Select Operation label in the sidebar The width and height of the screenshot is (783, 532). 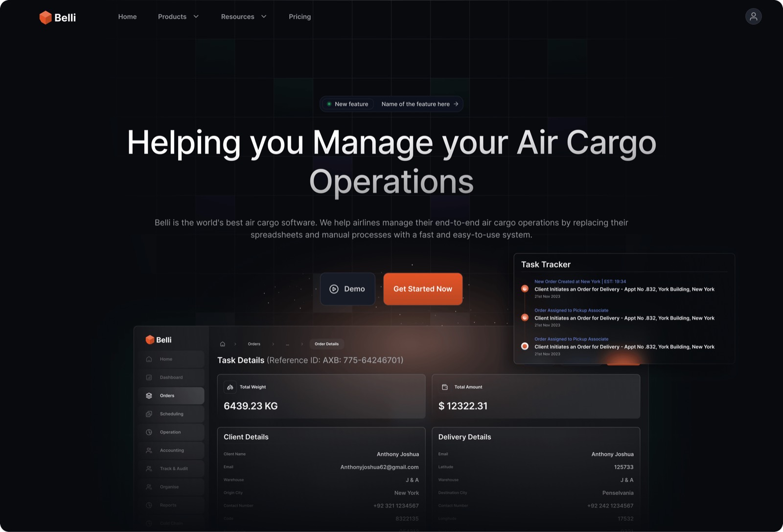170,432
